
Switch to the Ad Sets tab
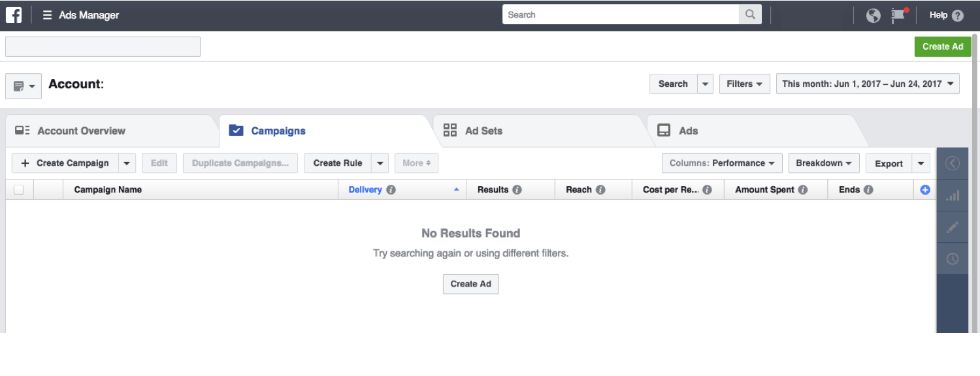pos(483,131)
